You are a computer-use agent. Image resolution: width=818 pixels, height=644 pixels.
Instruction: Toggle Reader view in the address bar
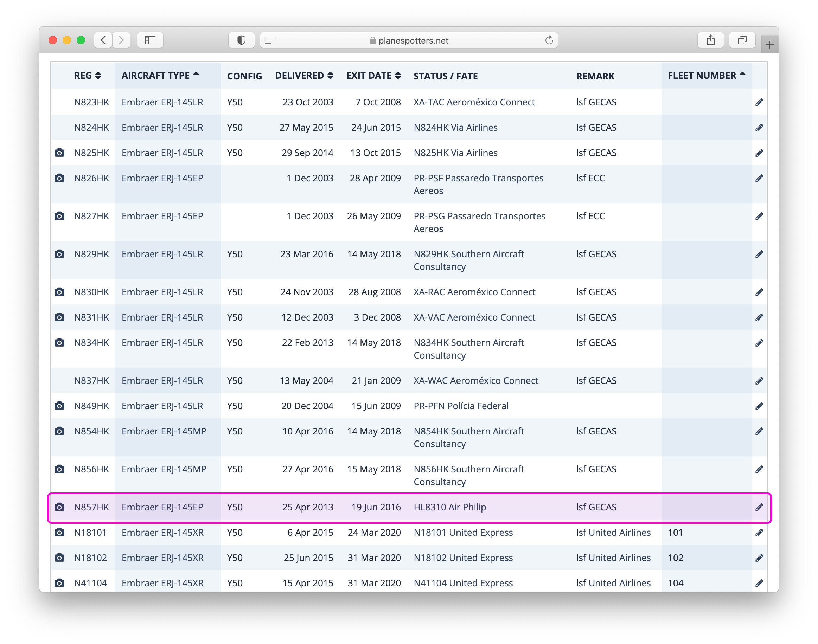pos(270,40)
